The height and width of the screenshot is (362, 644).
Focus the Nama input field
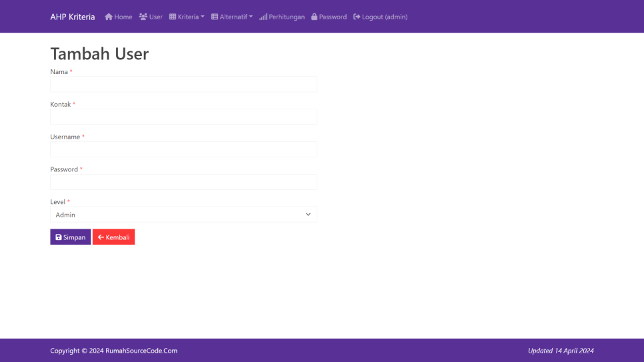tap(183, 84)
